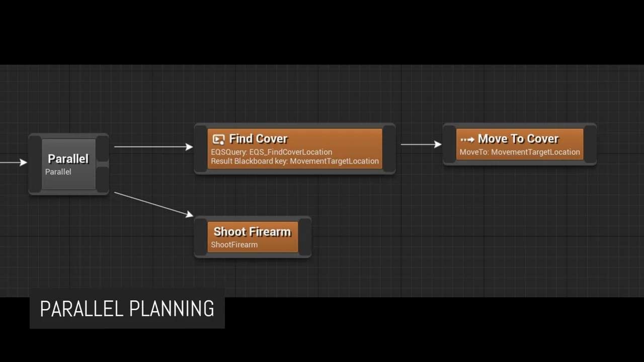This screenshot has width=644, height=362.
Task: Click the Parallel node's upper right output pin
Action: (x=103, y=149)
